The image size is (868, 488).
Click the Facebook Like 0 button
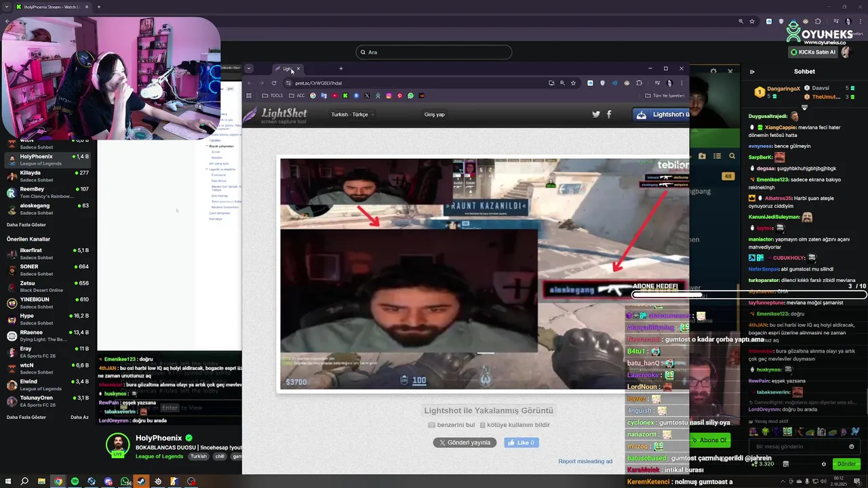click(521, 443)
